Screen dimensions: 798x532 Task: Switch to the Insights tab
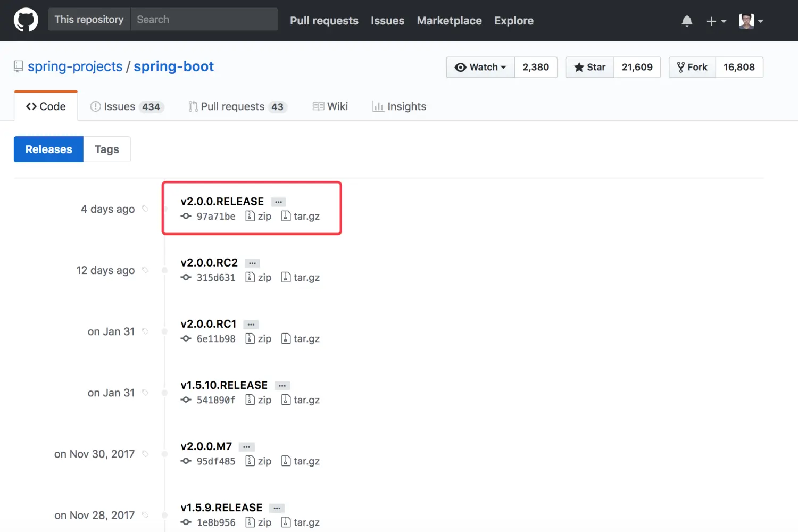pos(399,106)
